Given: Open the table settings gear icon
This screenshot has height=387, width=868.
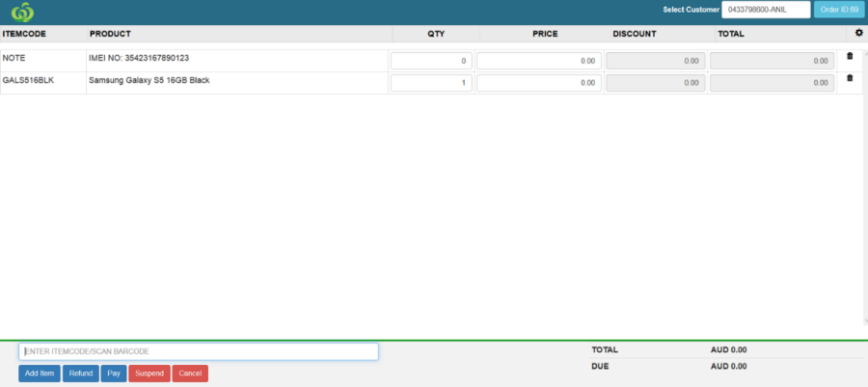Looking at the screenshot, I should [x=859, y=34].
